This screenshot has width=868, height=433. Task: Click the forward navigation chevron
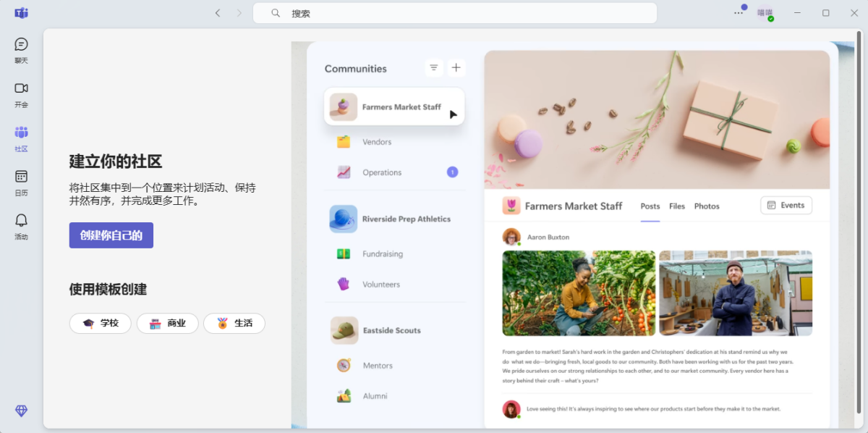point(239,12)
